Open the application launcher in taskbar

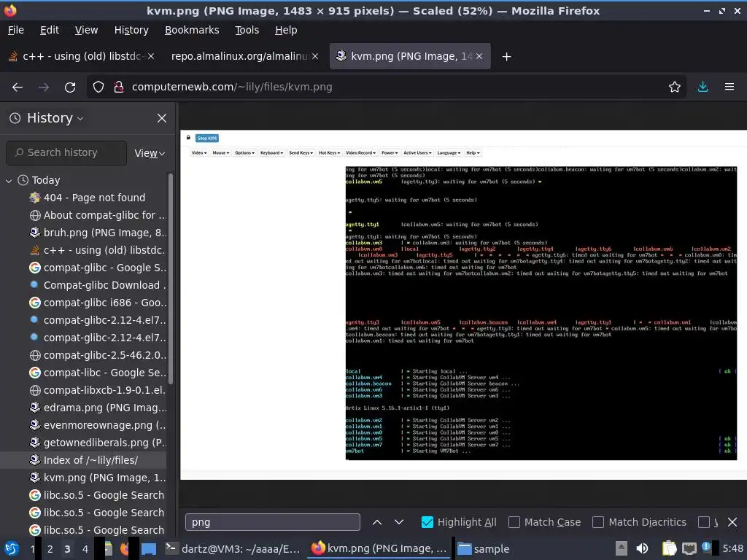coord(12,548)
